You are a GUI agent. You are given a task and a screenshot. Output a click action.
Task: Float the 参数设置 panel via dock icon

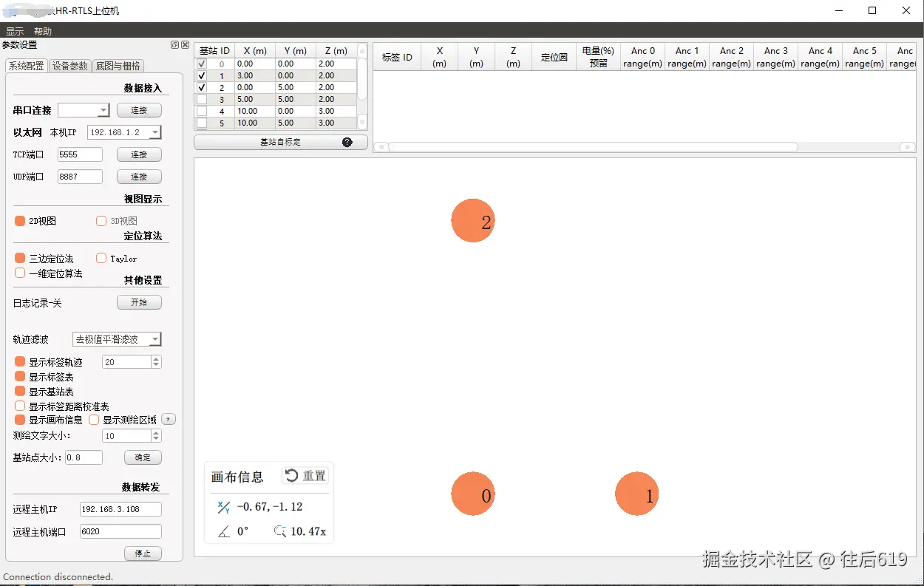pyautogui.click(x=175, y=45)
